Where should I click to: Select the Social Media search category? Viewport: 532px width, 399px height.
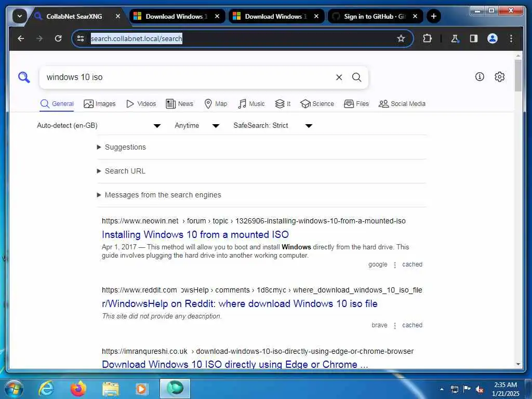(x=402, y=104)
